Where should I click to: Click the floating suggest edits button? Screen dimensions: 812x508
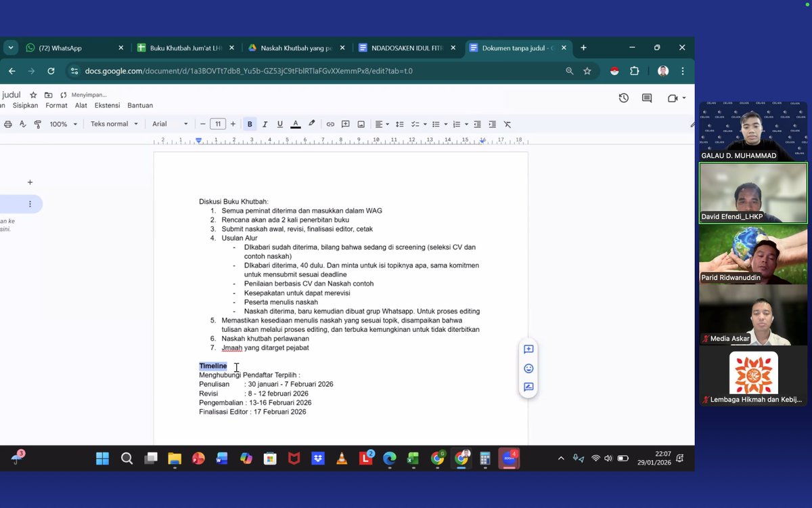(x=528, y=387)
